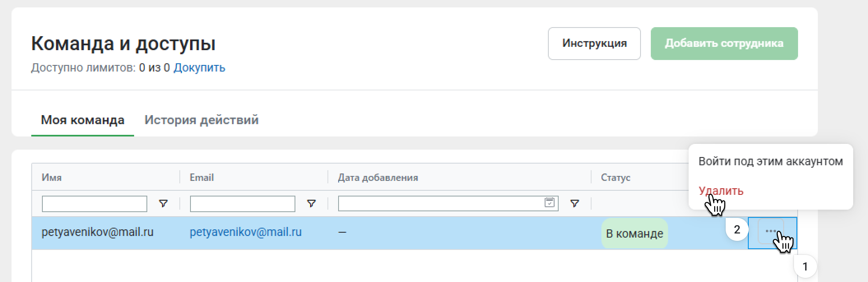The height and width of the screenshot is (282, 868).
Task: Open the petyavenikov@mail.ru email link
Action: coord(246,232)
